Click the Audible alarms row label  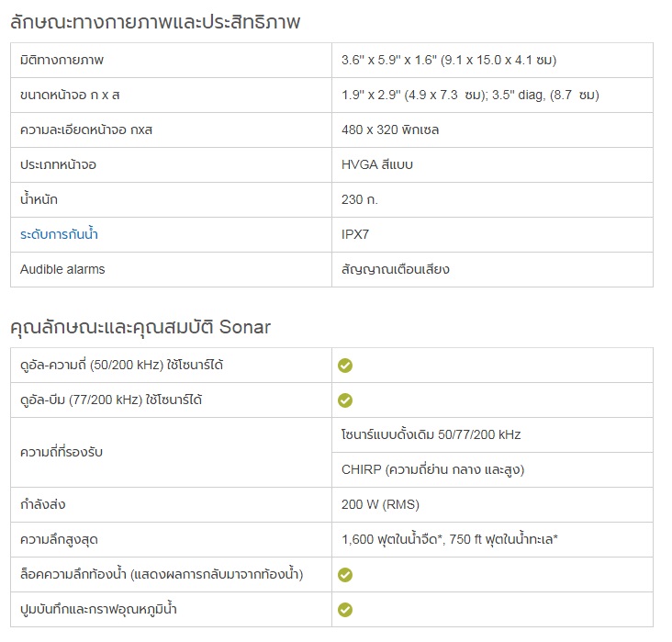pyautogui.click(x=62, y=269)
